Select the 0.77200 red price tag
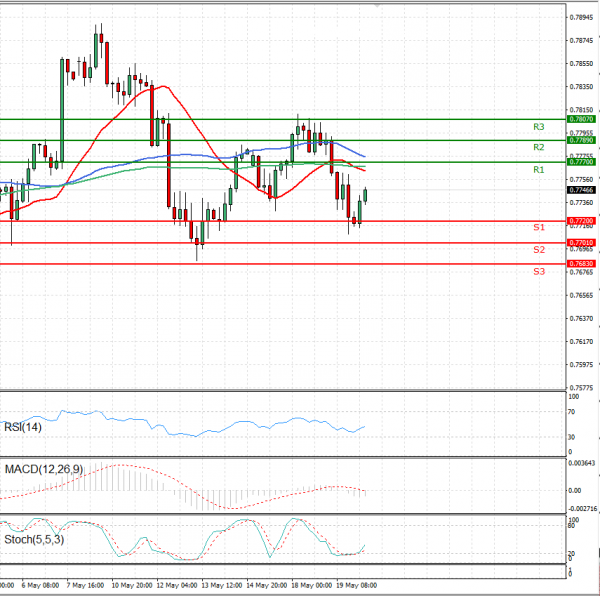Viewport: 600px width, 596px height. (x=581, y=221)
